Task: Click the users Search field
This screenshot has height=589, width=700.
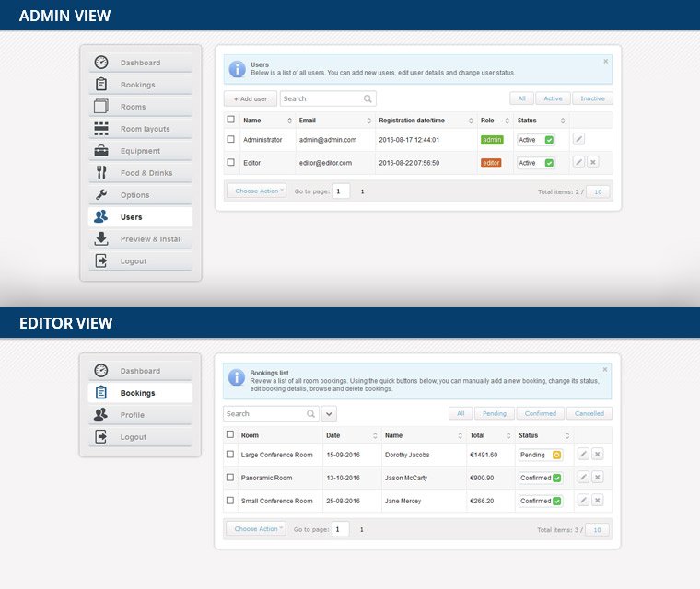Action: coord(328,98)
